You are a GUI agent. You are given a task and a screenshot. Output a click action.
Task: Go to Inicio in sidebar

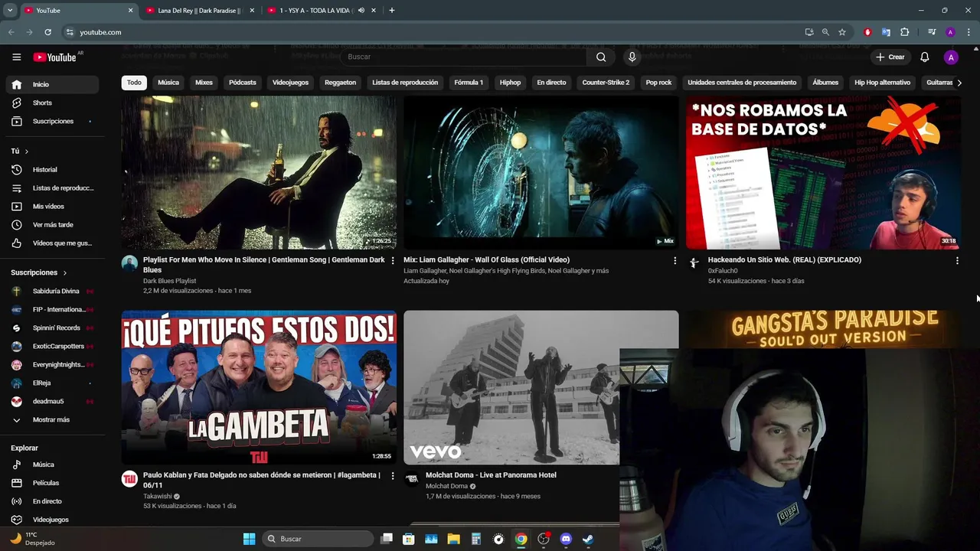pos(53,84)
